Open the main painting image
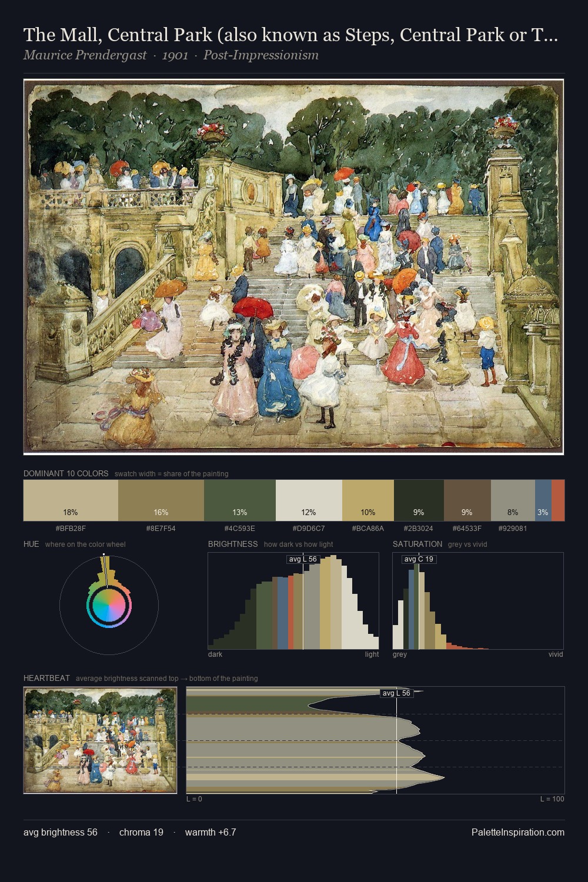The width and height of the screenshot is (588, 882). coord(294,267)
